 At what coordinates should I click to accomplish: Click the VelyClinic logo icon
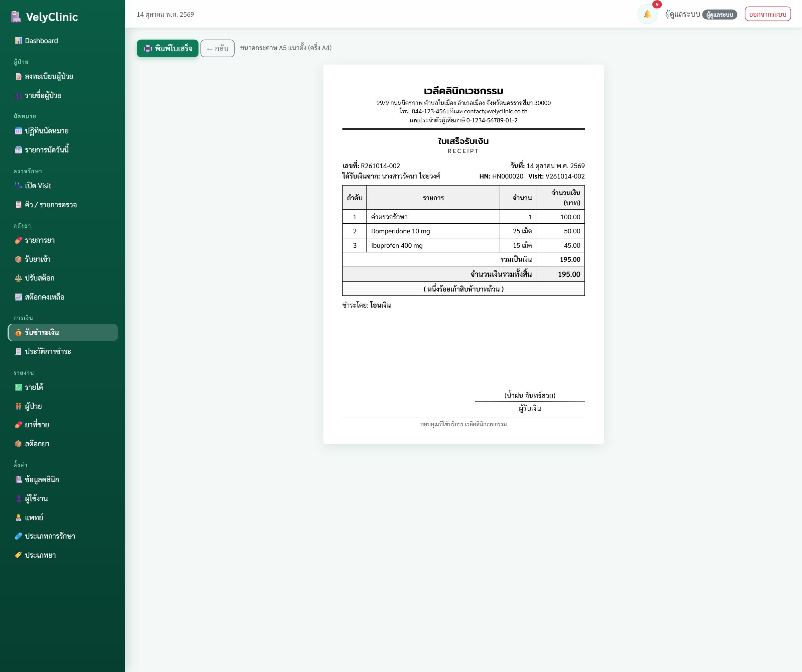16,17
